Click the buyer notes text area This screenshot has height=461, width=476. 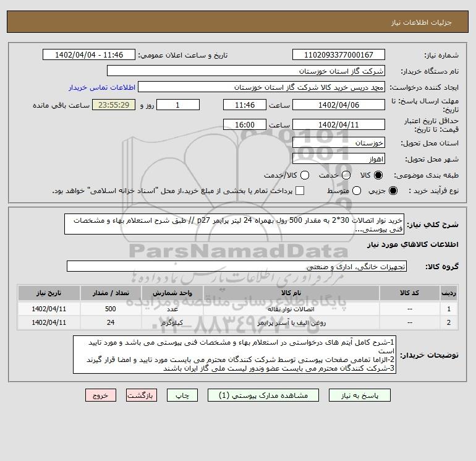[x=235, y=355]
